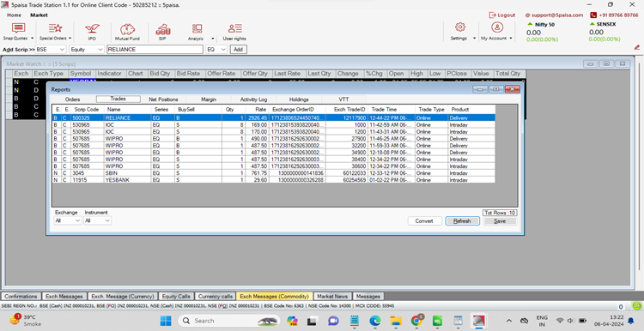Screen dimensions: 644x331
Task: Switch to the Activity Log tab
Action: (x=254, y=99)
